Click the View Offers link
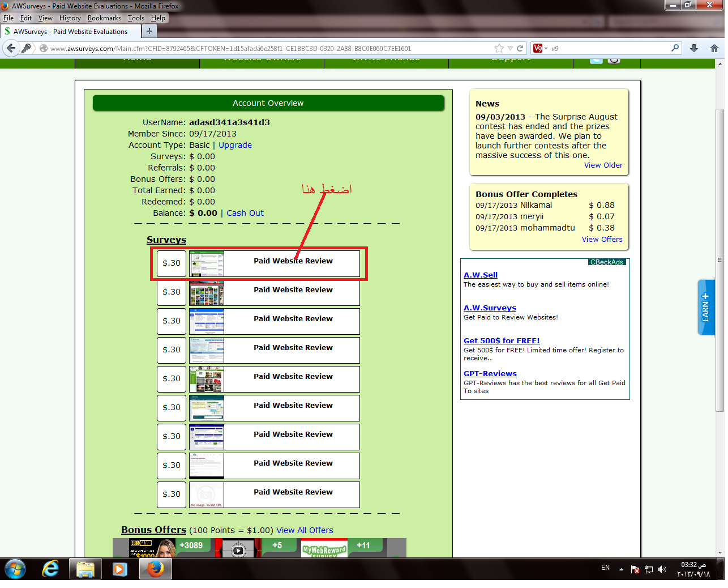 coord(602,240)
